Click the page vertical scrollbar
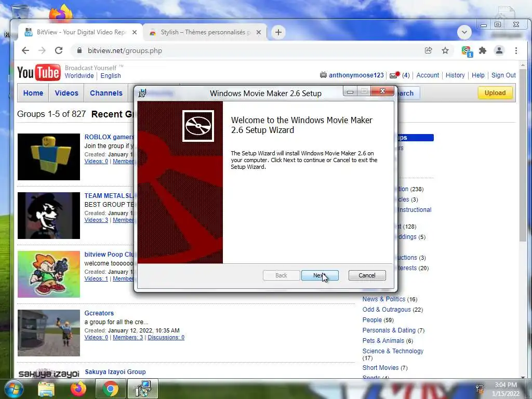 click(523, 156)
